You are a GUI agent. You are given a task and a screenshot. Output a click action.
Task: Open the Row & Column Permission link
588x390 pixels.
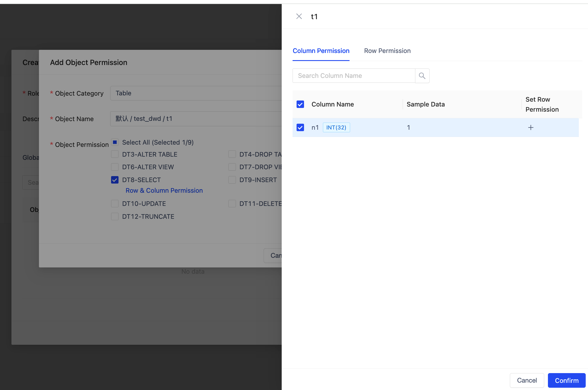point(164,190)
